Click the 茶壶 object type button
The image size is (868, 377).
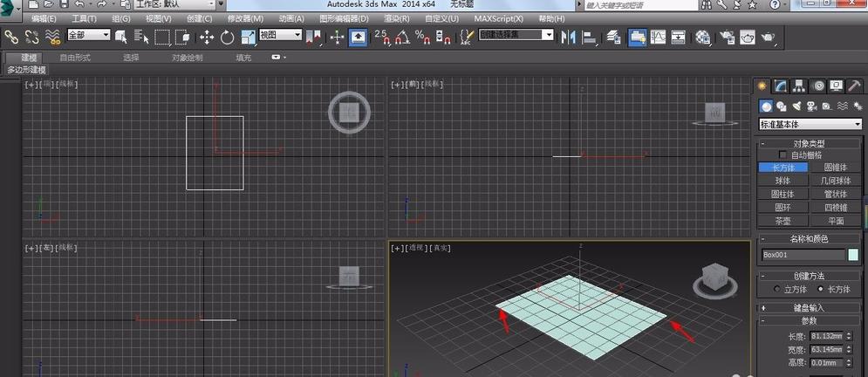click(x=782, y=221)
